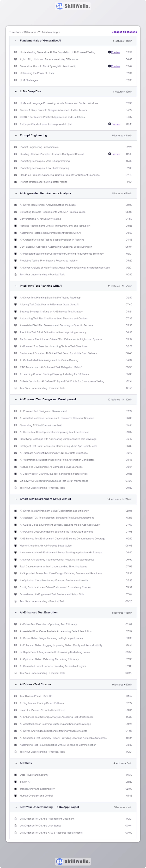Select Git-Savvy AI lecture title

tap(54, 481)
